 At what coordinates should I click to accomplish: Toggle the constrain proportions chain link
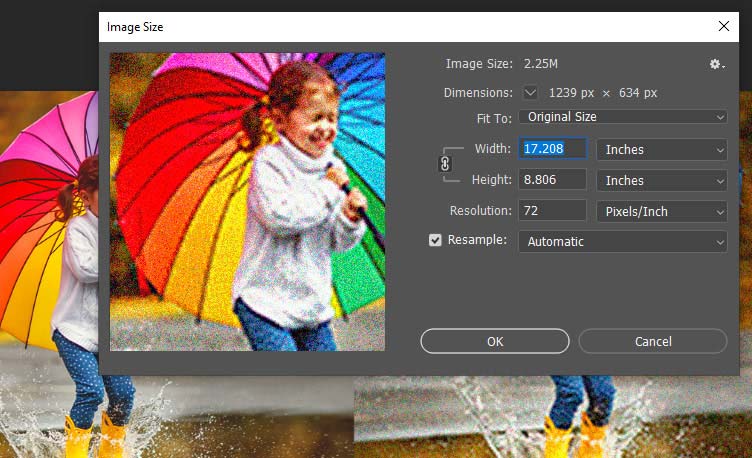tap(445, 165)
